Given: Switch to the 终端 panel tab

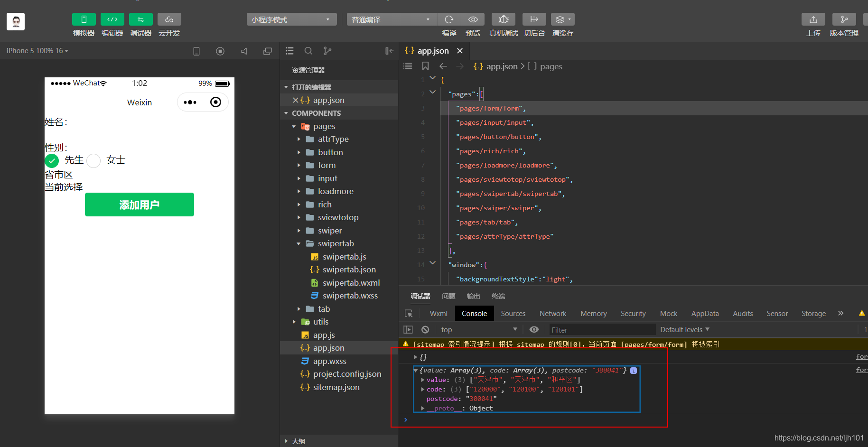Looking at the screenshot, I should 498,296.
